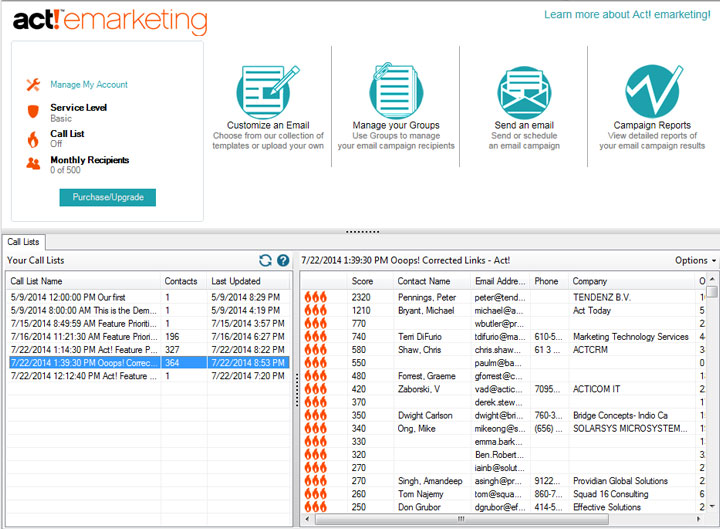This screenshot has width=720, height=529.
Task: Click the 7/16/2014 6:27 PM last updated cell
Action: [x=248, y=337]
